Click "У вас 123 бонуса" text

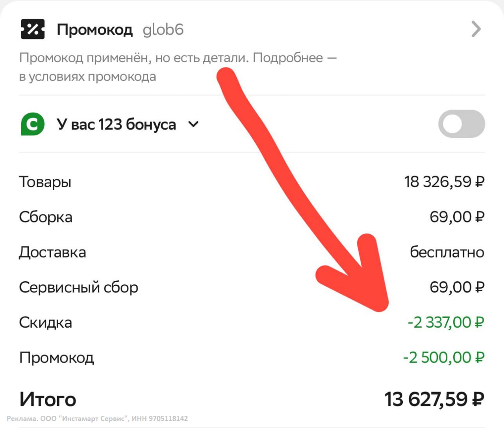[116, 124]
